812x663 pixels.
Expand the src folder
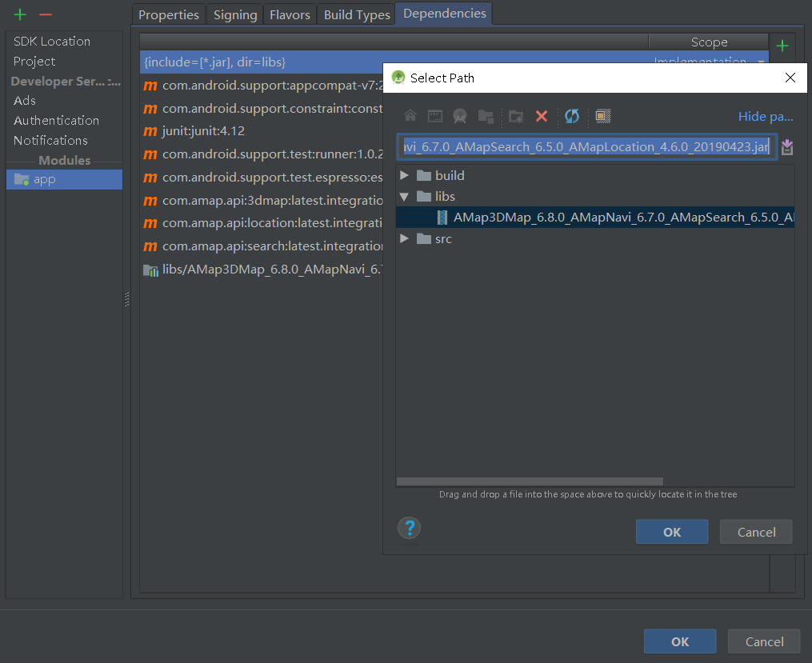click(x=404, y=238)
